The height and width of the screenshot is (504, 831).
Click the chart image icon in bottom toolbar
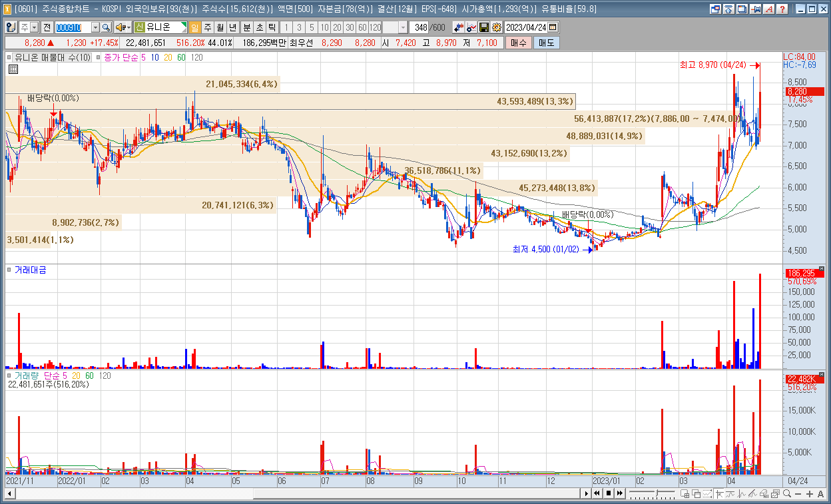[775, 493]
